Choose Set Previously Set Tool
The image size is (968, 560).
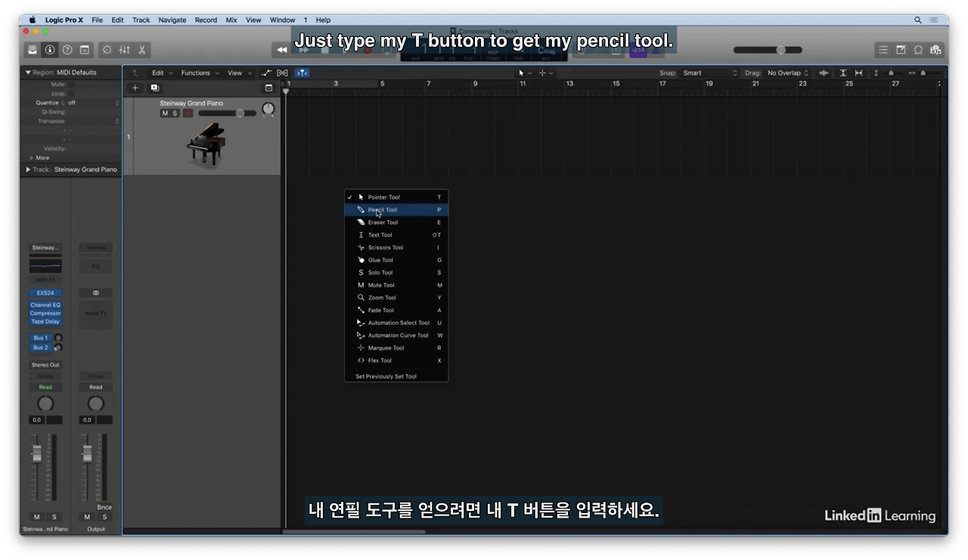coord(396,376)
